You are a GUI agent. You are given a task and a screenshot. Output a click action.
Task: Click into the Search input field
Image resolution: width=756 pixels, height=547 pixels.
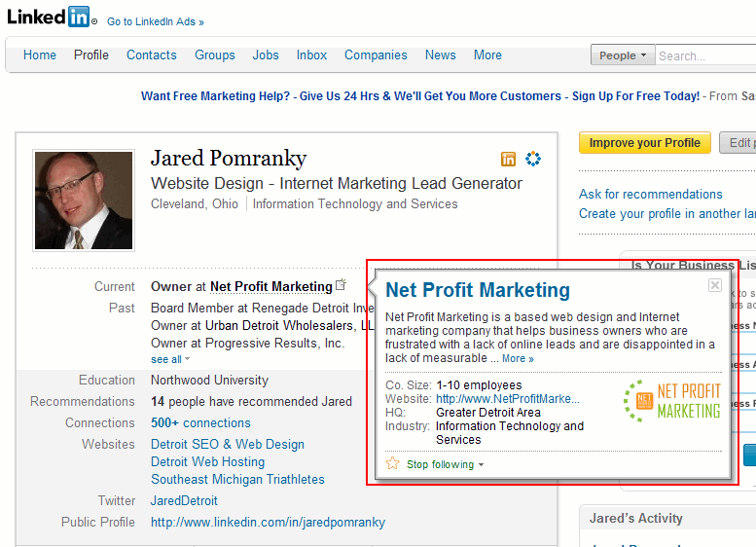pyautogui.click(x=705, y=55)
